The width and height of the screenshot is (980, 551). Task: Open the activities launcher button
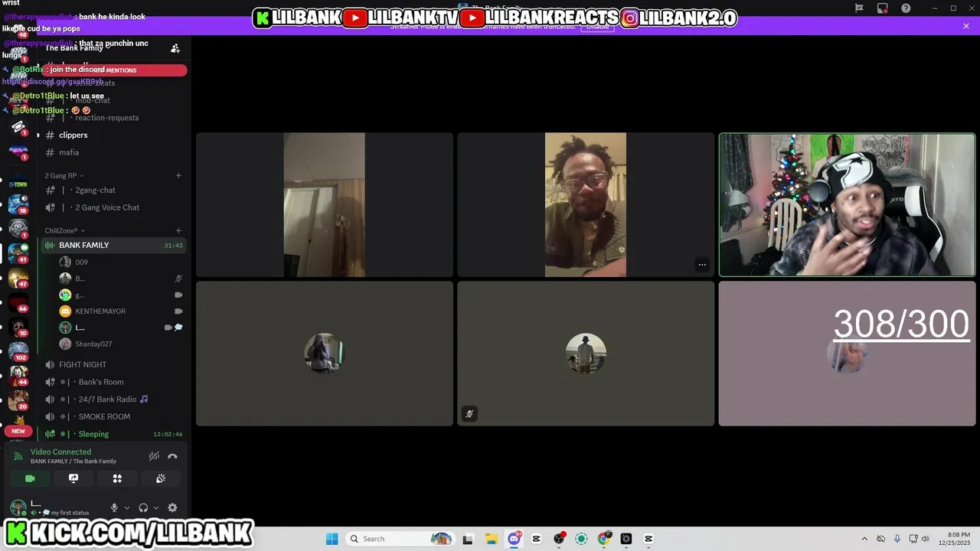(x=117, y=478)
